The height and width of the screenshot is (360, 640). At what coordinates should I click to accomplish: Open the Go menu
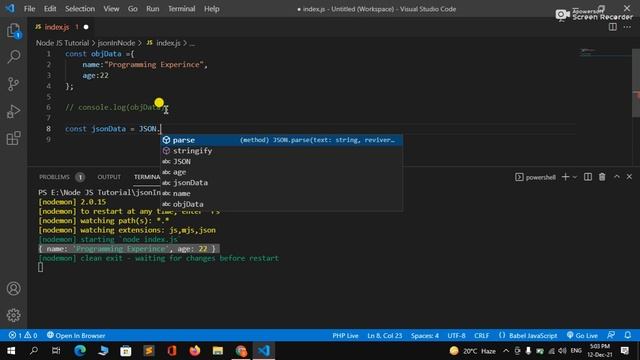133,9
